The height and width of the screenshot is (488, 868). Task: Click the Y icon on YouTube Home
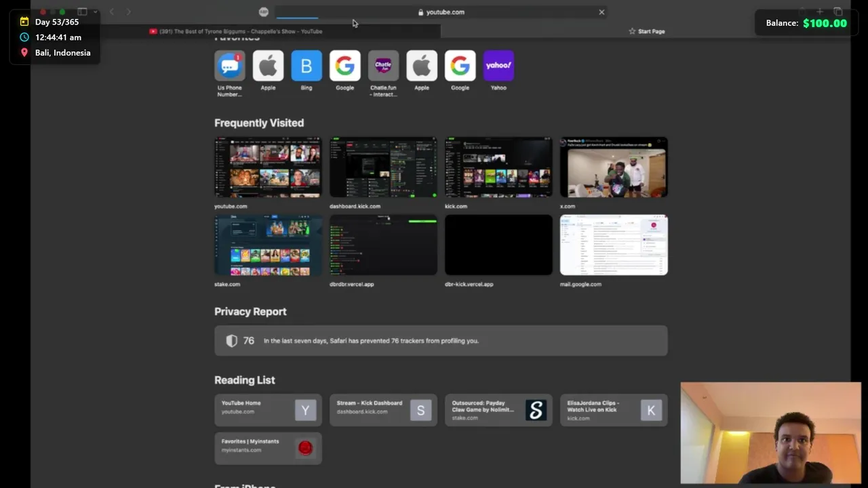(x=305, y=410)
